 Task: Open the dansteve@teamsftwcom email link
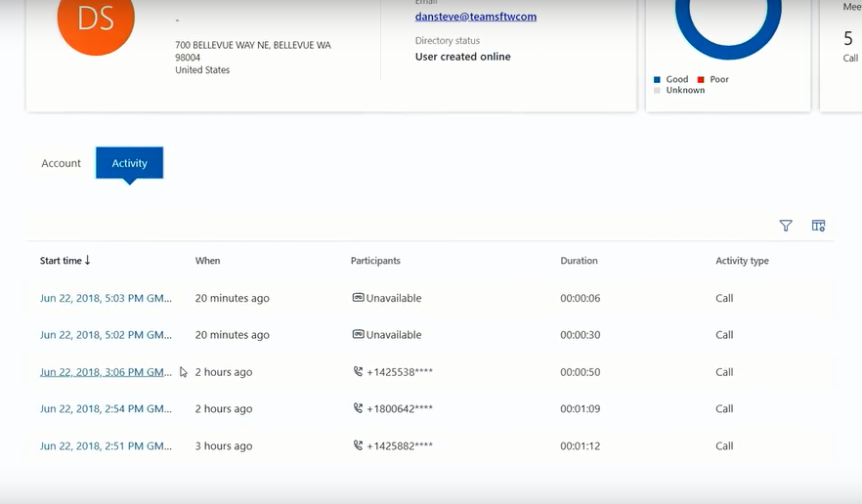[x=475, y=17]
